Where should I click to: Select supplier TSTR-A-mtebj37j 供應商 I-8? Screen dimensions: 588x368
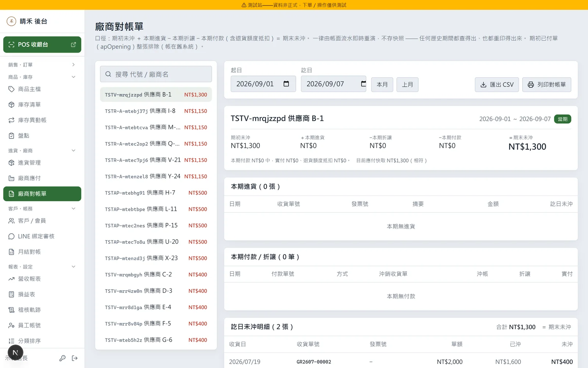156,111
